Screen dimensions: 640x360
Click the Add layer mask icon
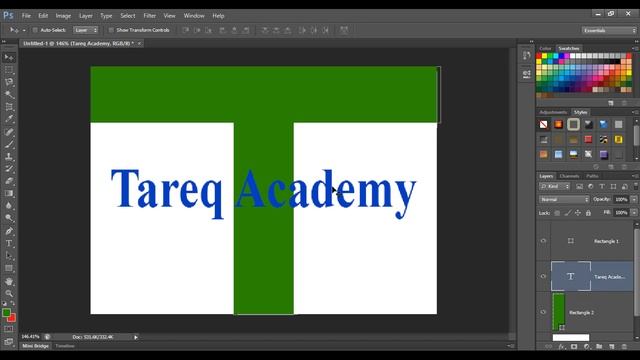coord(574,347)
